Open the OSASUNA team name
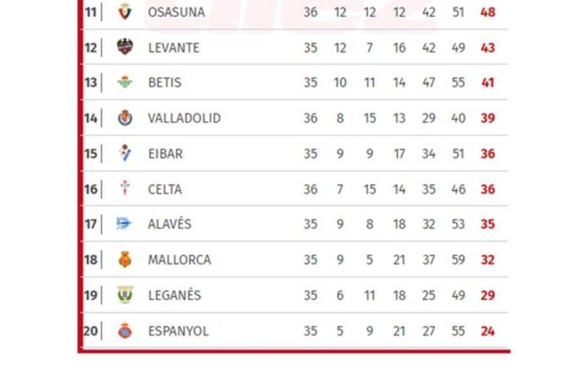 [x=176, y=12]
